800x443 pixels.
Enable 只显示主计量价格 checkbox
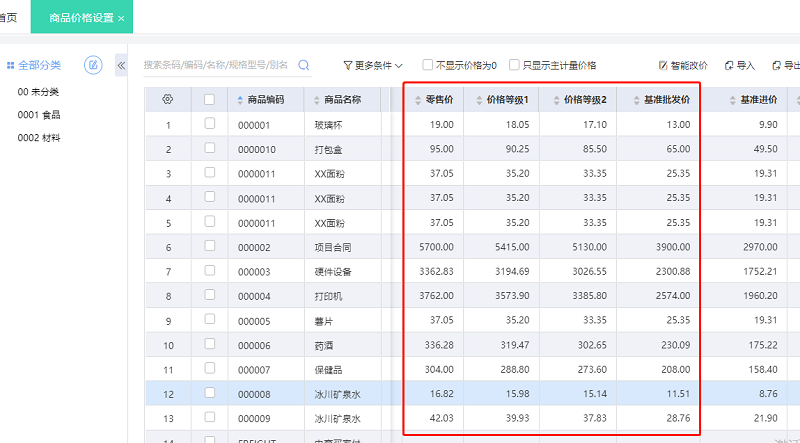tap(514, 65)
